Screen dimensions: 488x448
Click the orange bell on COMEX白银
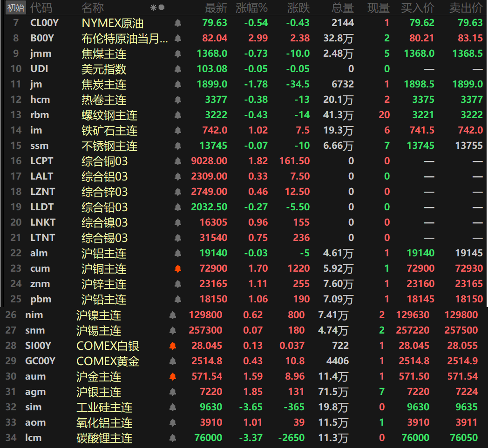[x=173, y=346]
